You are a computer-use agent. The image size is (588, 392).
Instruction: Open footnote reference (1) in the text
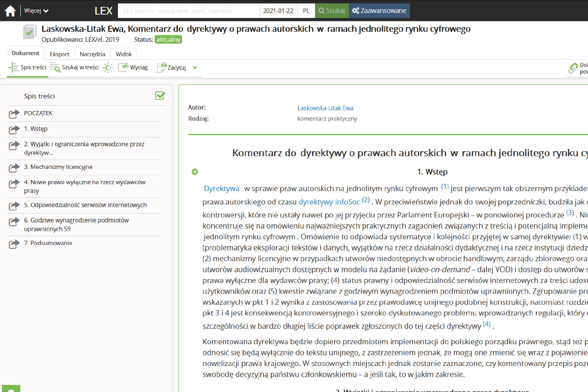444,186
